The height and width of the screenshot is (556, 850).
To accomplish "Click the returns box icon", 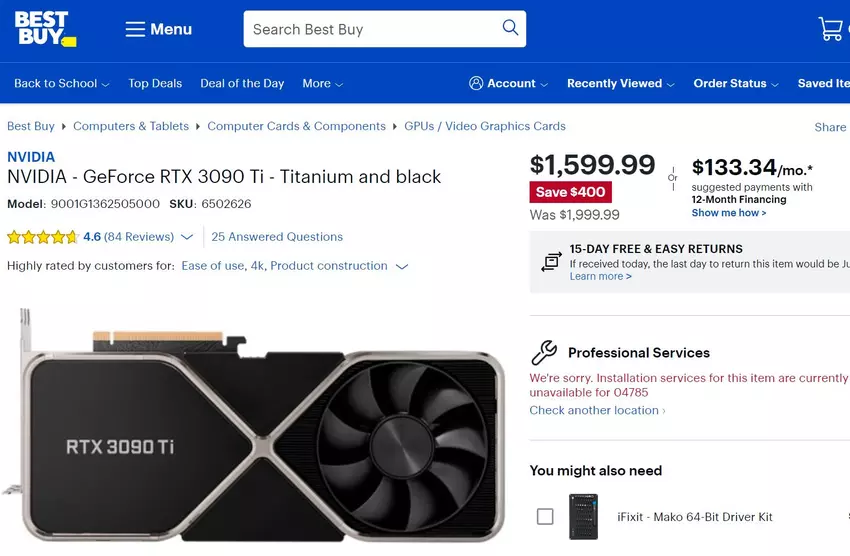I will tap(550, 262).
